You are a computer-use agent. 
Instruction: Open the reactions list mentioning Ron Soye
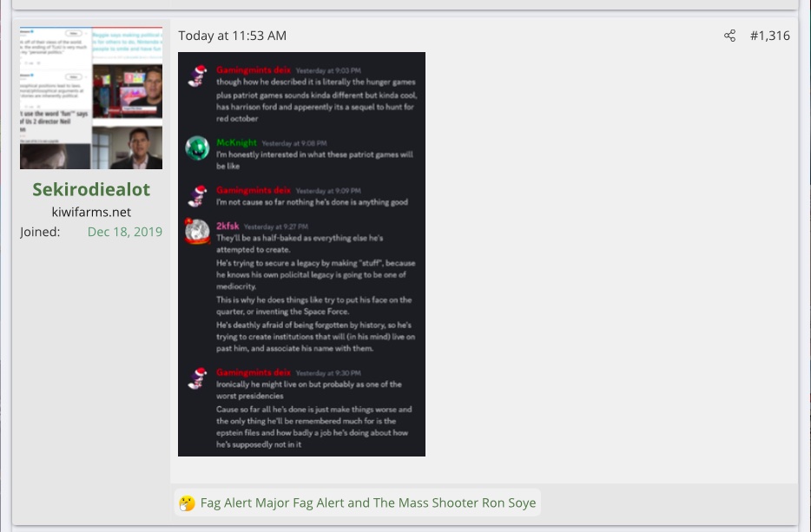367,502
